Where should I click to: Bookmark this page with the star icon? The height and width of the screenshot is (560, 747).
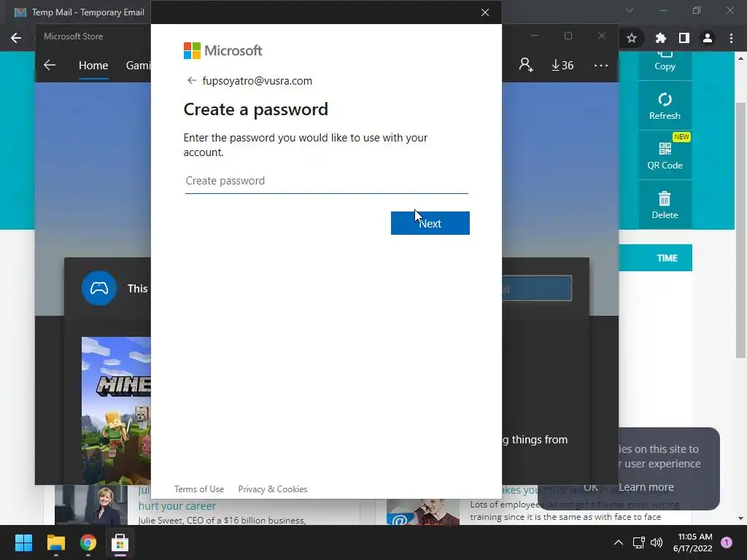pos(632,38)
